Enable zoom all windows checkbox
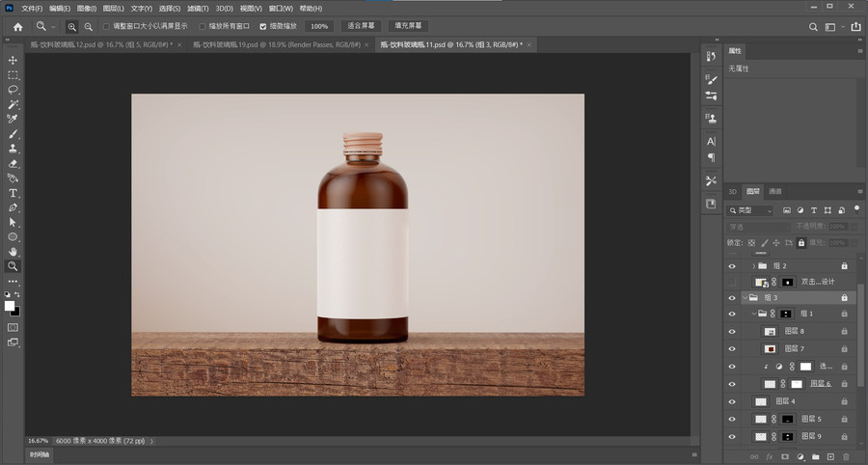The image size is (868, 465). [203, 26]
